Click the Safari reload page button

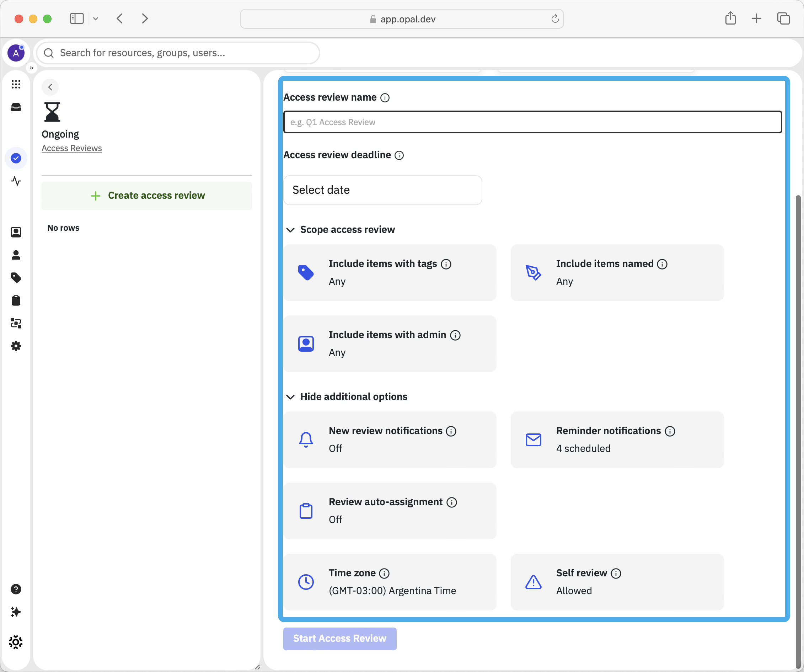(555, 19)
